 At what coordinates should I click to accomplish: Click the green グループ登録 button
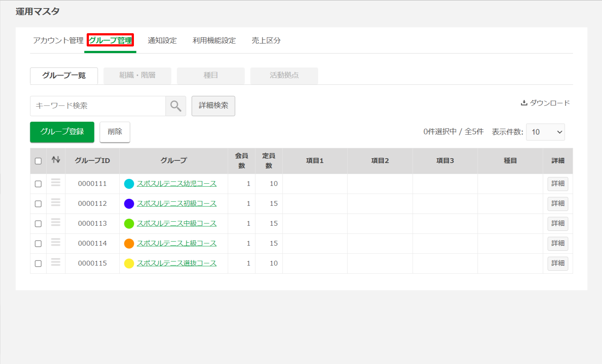[62, 132]
